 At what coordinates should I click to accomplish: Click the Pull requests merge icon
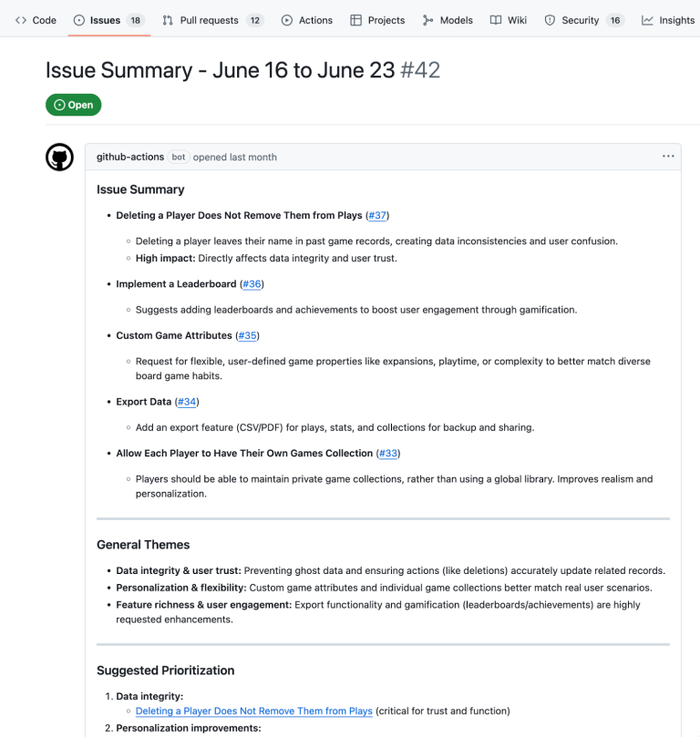(167, 19)
